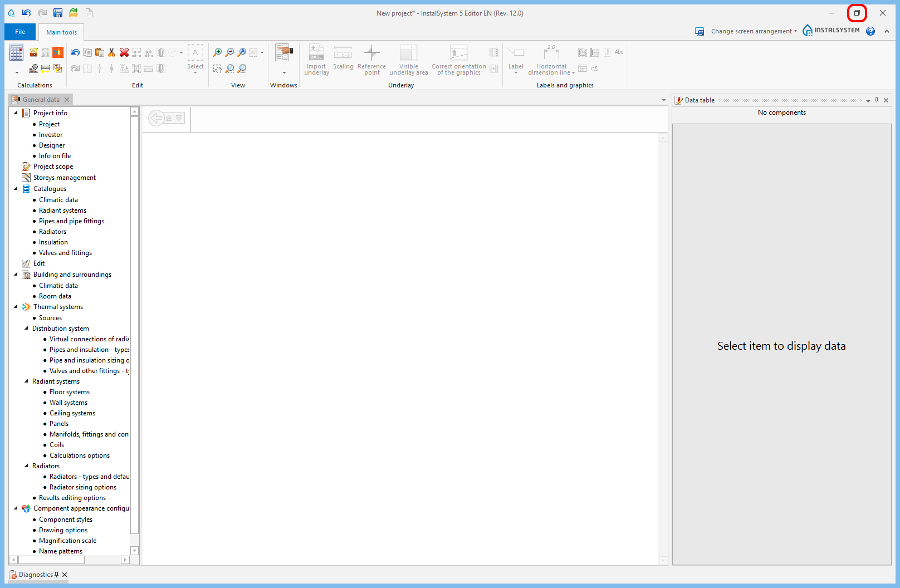Click the red X Delete icon
The width and height of the screenshot is (900, 588).
pos(124,52)
